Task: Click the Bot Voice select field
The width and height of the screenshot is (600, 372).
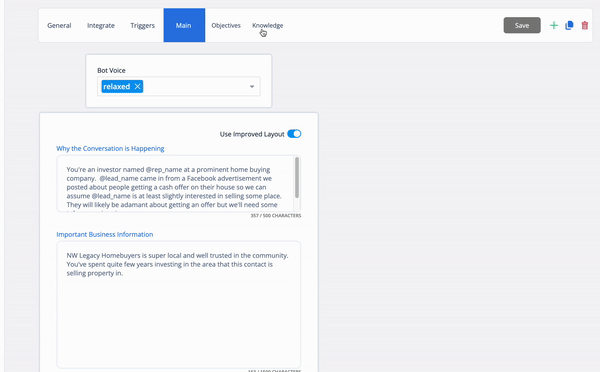Action: [179, 86]
